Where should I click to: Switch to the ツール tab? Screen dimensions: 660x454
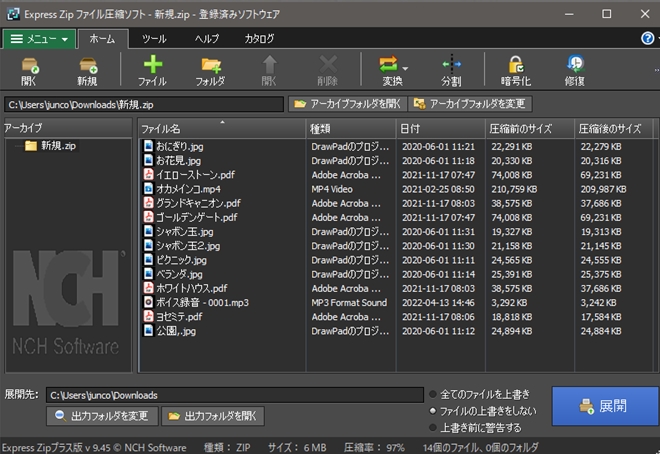tap(154, 39)
